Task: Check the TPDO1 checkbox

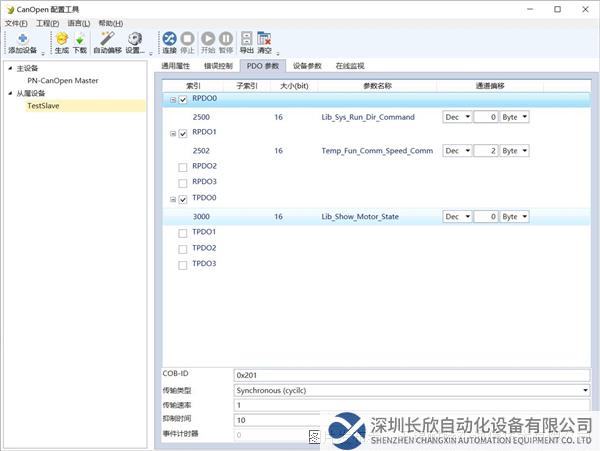Action: click(x=183, y=232)
